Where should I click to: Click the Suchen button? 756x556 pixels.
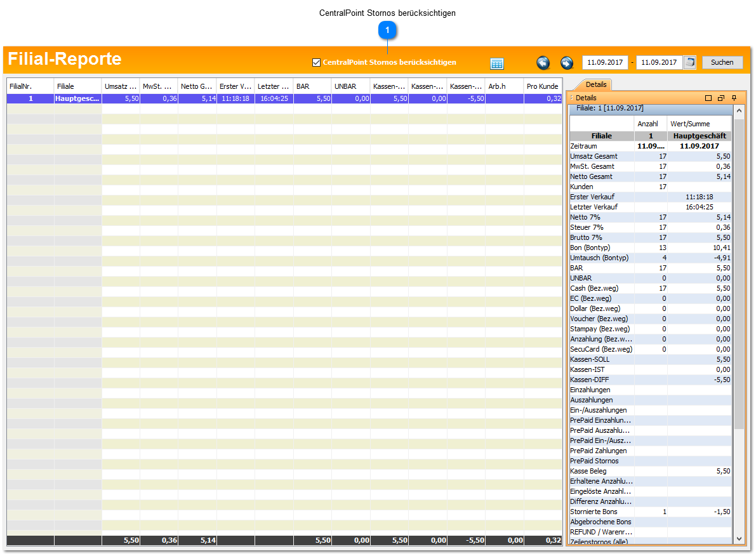pyautogui.click(x=722, y=62)
